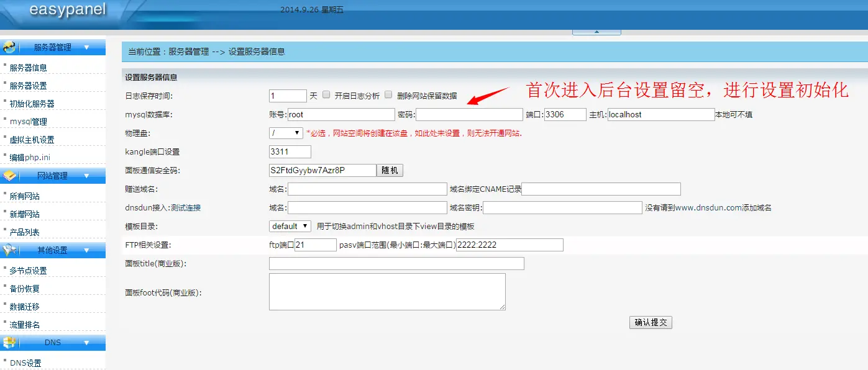The width and height of the screenshot is (868, 370).
Task: Focus the 赠送域名 域名 field
Action: [367, 189]
